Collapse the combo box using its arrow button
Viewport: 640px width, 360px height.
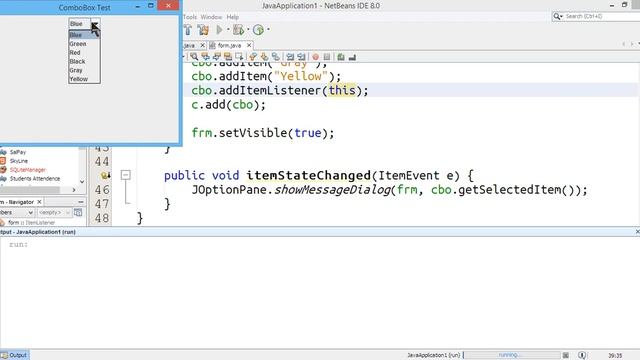[95, 24]
